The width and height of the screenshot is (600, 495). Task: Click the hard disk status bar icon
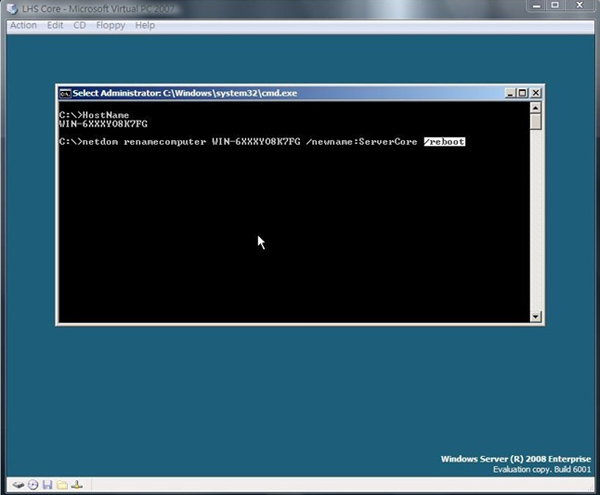pyautogui.click(x=17, y=485)
